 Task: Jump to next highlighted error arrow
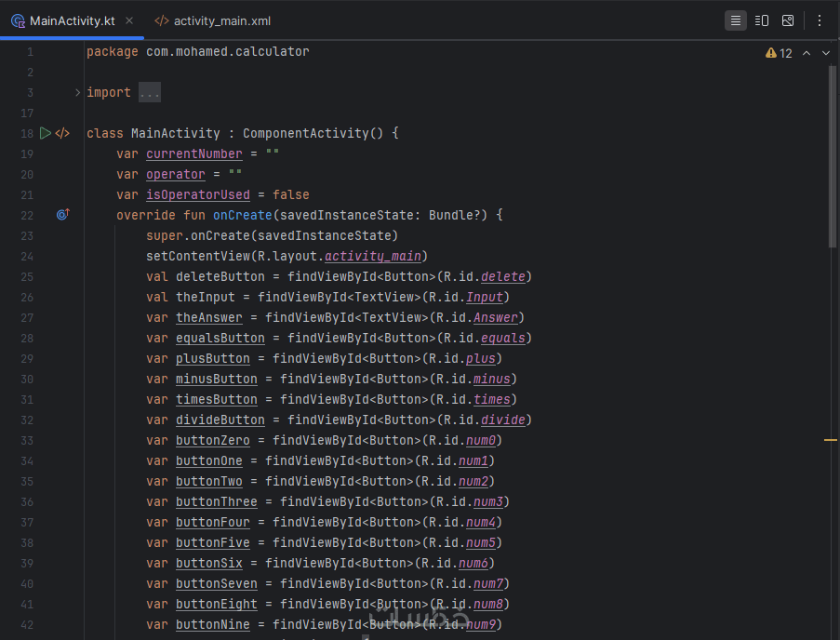[826, 53]
